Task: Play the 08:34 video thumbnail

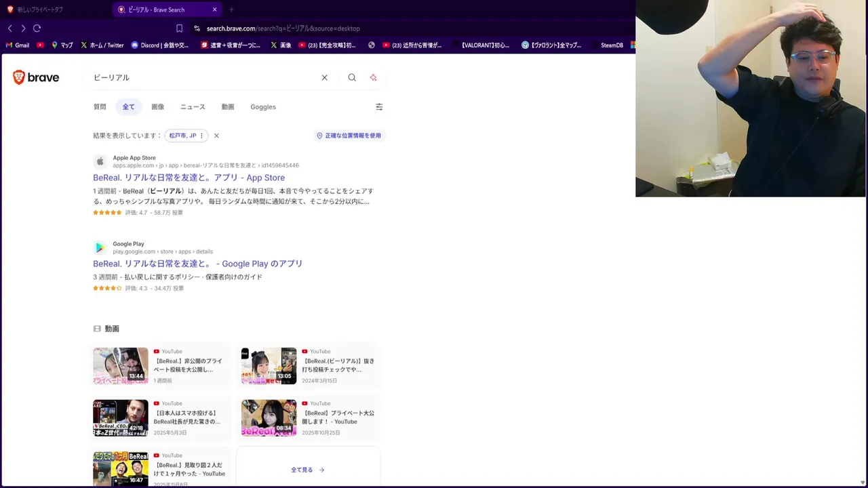Action: 269,418
